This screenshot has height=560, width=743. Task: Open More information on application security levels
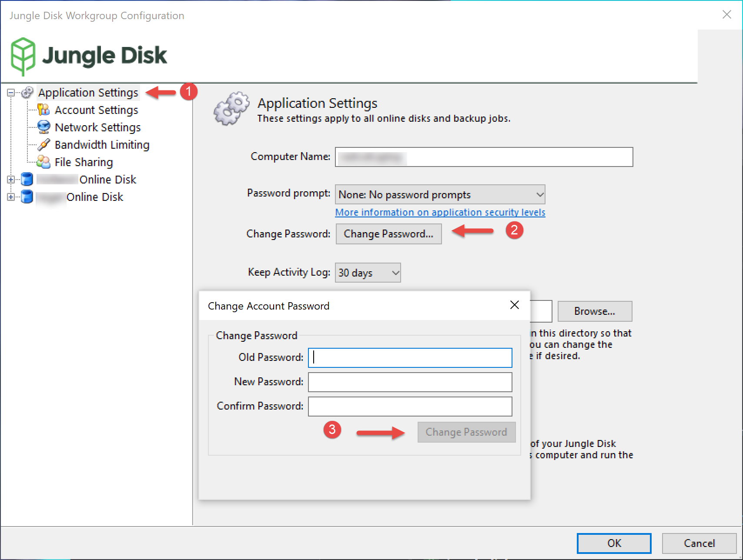tap(440, 212)
